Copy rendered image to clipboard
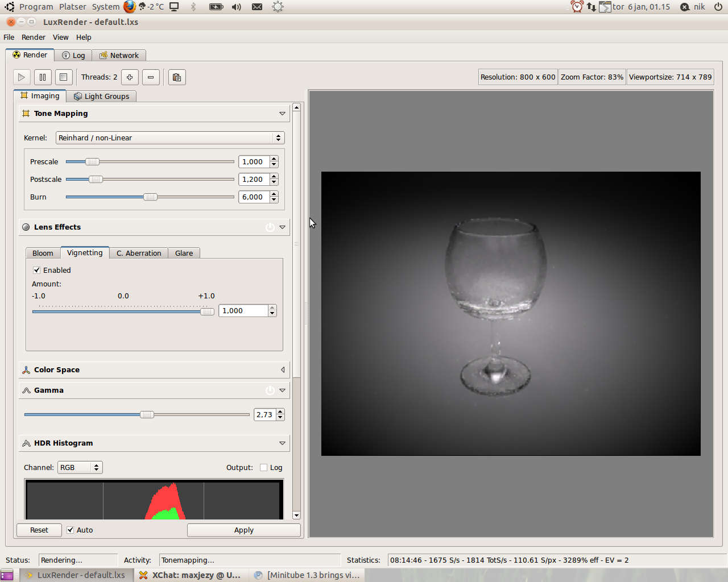728x582 pixels. point(177,77)
